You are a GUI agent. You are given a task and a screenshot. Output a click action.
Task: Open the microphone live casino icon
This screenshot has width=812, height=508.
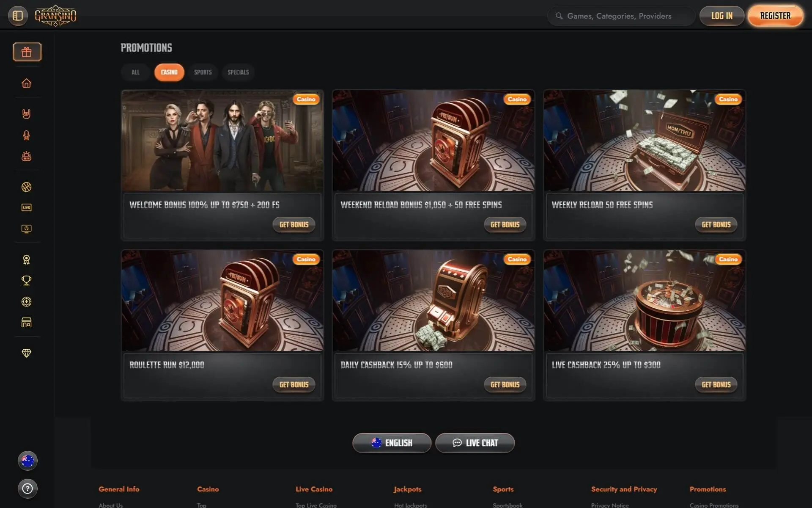click(27, 135)
